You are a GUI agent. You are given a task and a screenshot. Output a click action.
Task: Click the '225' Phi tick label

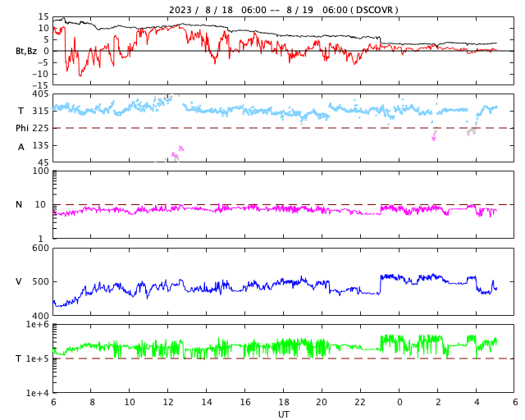[40, 128]
